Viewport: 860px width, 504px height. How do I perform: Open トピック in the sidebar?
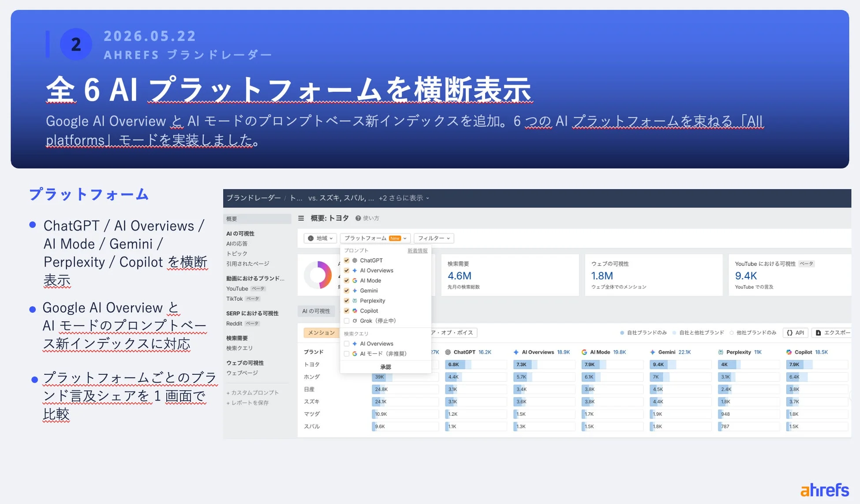237,254
